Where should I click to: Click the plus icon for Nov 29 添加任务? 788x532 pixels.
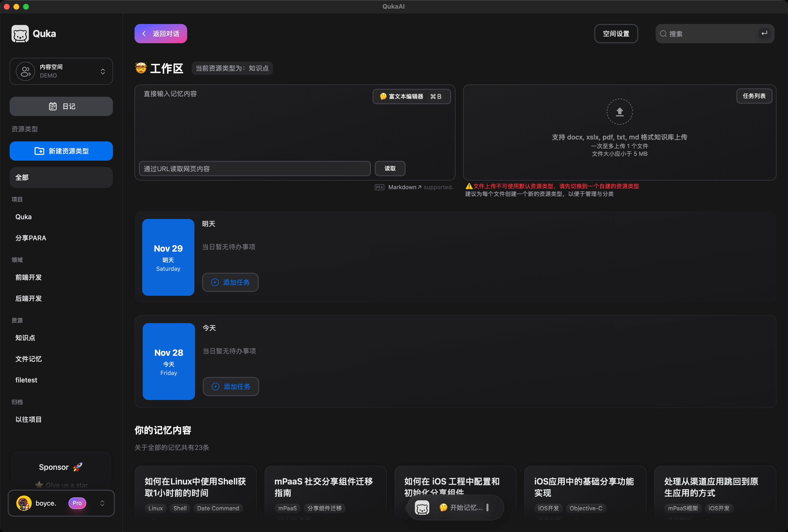point(215,282)
